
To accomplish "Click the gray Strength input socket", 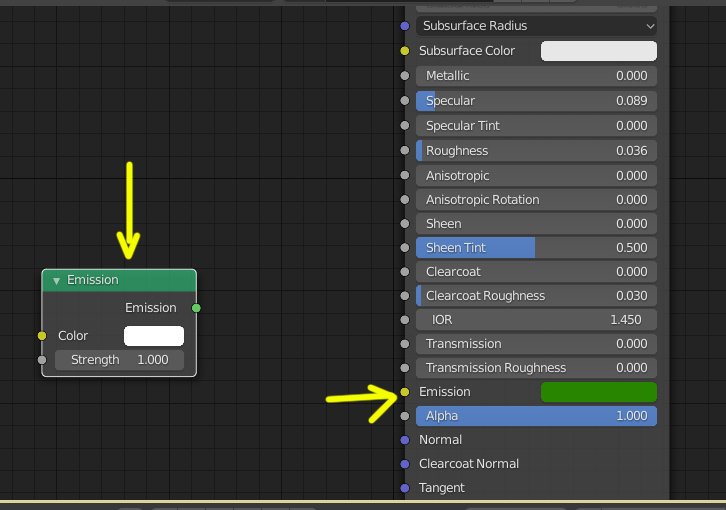I will coord(42,360).
